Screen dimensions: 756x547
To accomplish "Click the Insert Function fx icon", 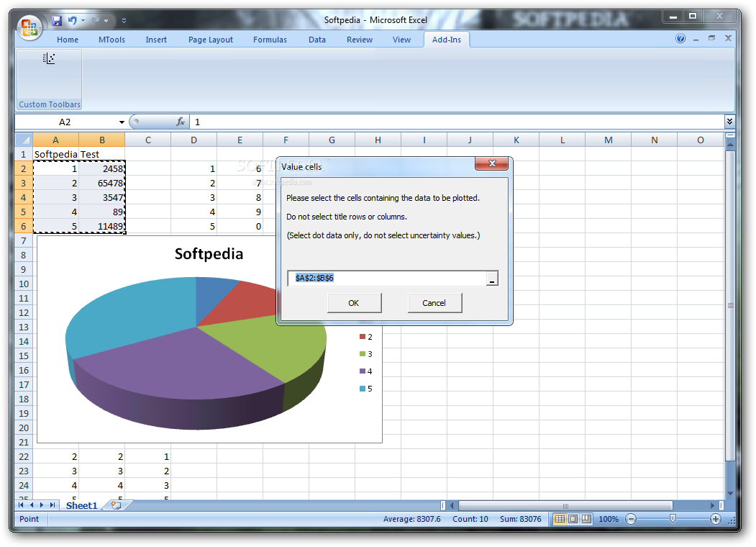I will pyautogui.click(x=181, y=122).
